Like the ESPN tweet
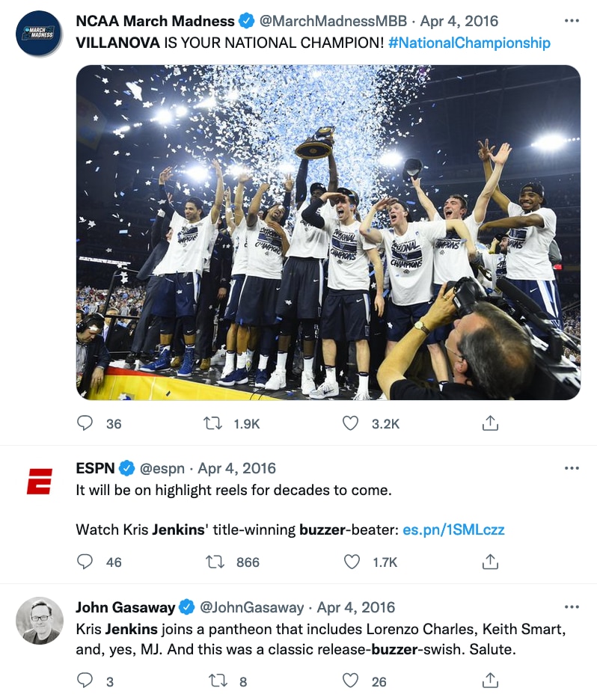The height and width of the screenshot is (700, 597). click(x=352, y=562)
